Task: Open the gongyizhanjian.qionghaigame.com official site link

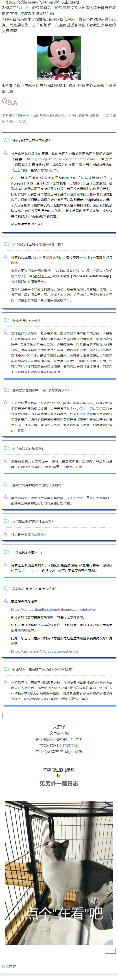Action: coord(61,159)
